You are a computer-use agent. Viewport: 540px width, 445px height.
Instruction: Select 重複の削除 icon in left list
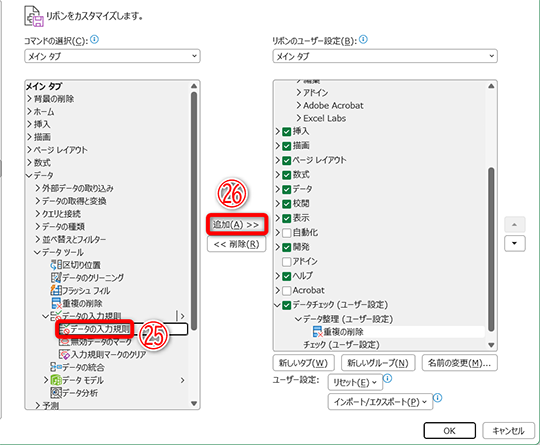pos(56,303)
